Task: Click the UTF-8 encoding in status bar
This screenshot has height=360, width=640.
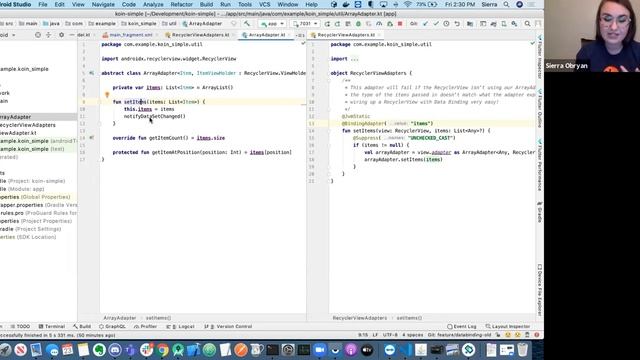Action: point(390,335)
